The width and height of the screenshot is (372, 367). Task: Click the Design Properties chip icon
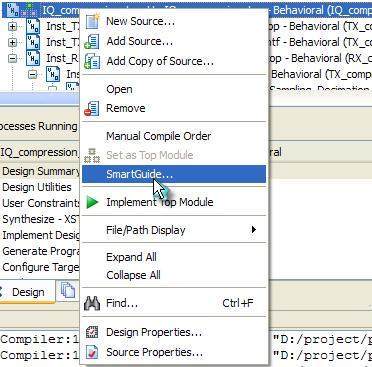[x=92, y=332]
